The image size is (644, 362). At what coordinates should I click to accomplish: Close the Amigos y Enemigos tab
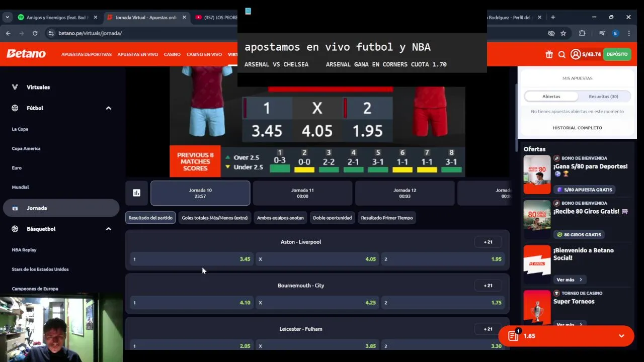pyautogui.click(x=95, y=17)
